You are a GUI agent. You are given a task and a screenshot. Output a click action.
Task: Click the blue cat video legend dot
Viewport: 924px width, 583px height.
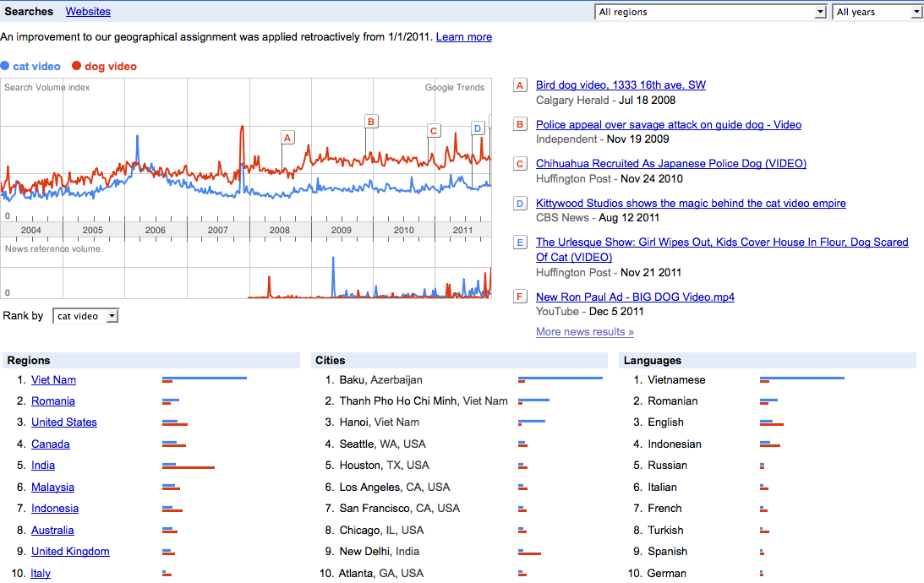pyautogui.click(x=5, y=66)
